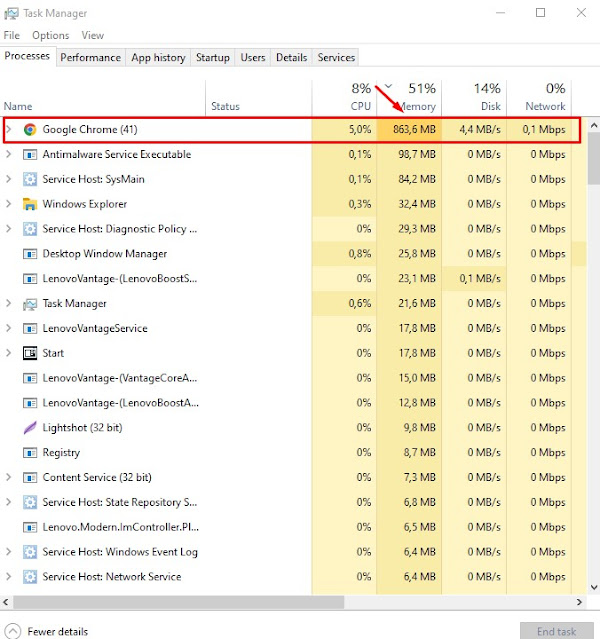Expand the Windows Explorer process group
This screenshot has height=639, width=600.
(x=9, y=204)
